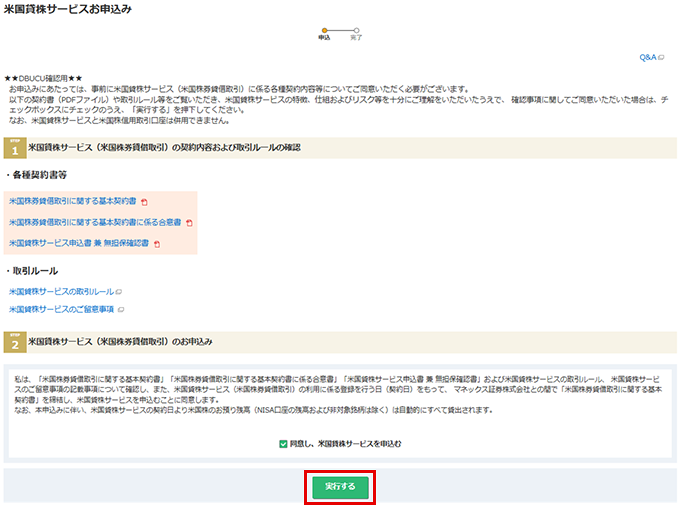Open 米国貸株サービスのご留意事項 link
Screen dimensions: 680x505
coord(61,309)
